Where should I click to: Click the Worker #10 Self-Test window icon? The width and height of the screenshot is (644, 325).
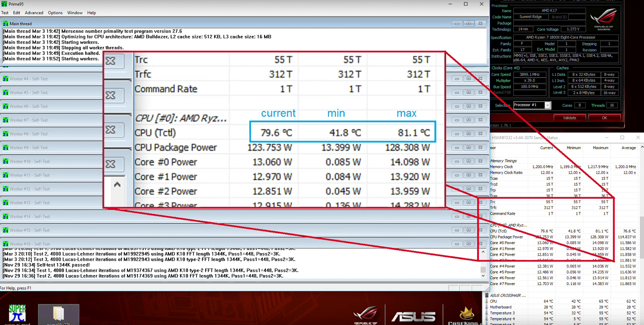(x=6, y=161)
